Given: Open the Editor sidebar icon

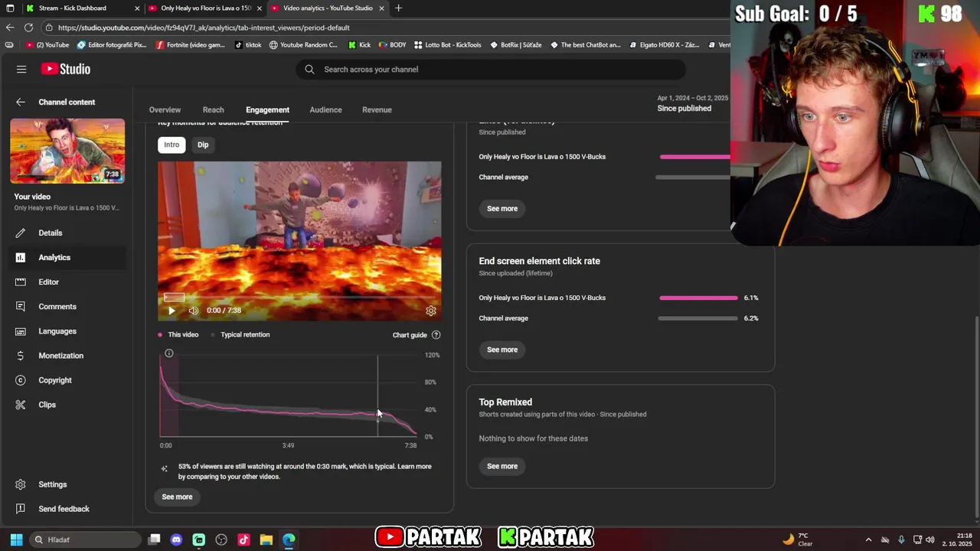Looking at the screenshot, I should pyautogui.click(x=21, y=282).
